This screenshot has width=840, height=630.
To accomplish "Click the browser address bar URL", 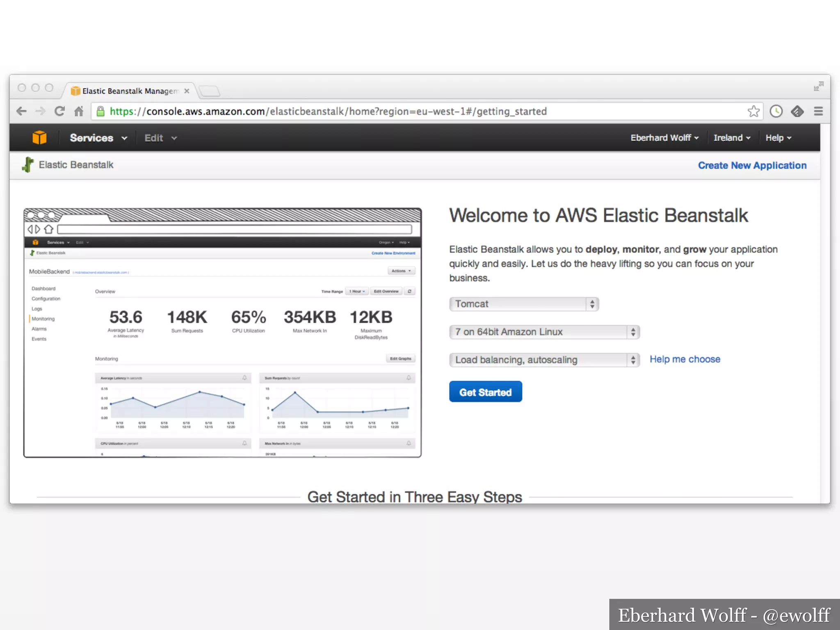I will pos(328,111).
